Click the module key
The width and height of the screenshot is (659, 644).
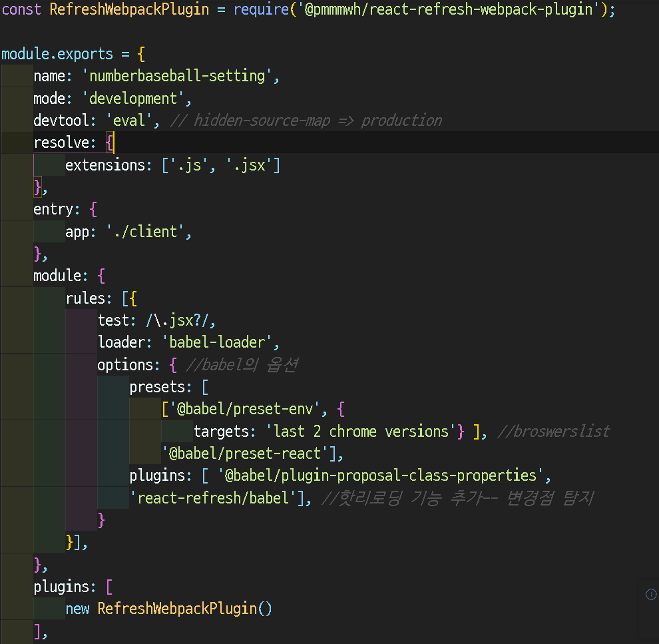click(x=57, y=276)
